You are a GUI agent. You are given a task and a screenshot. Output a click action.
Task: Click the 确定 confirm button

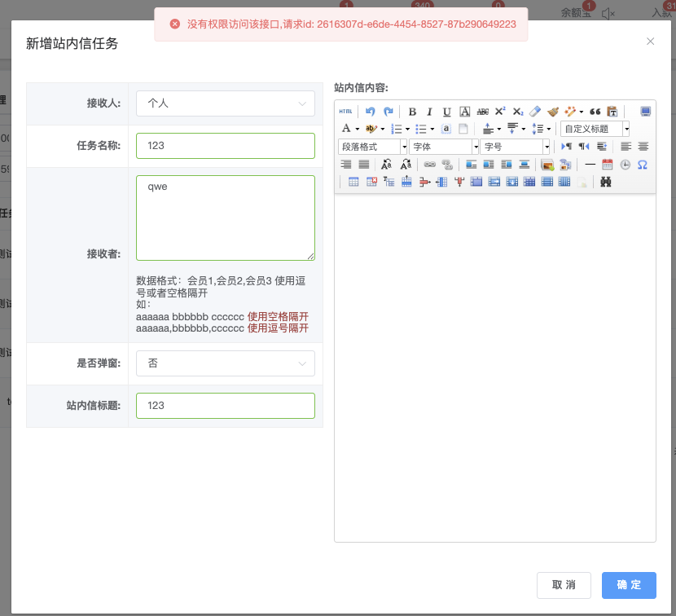pos(629,585)
